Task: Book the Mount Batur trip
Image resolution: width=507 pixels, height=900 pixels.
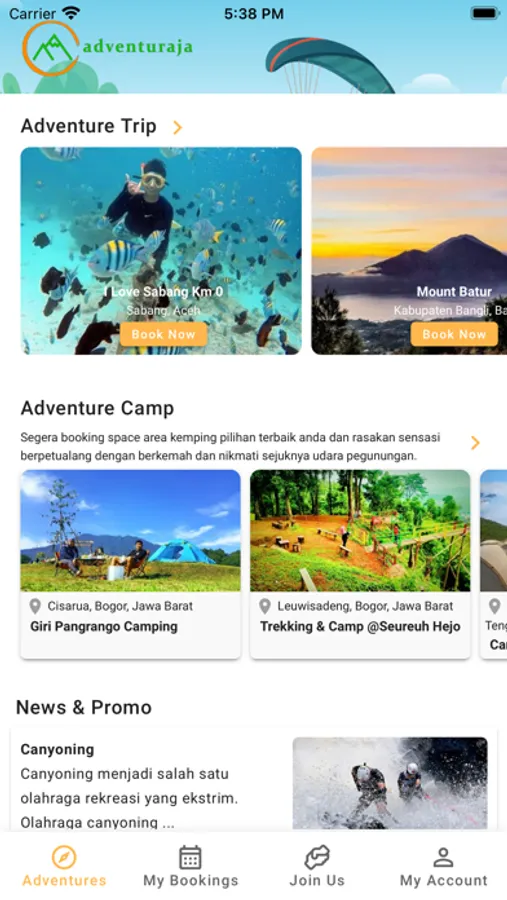Action: 454,334
